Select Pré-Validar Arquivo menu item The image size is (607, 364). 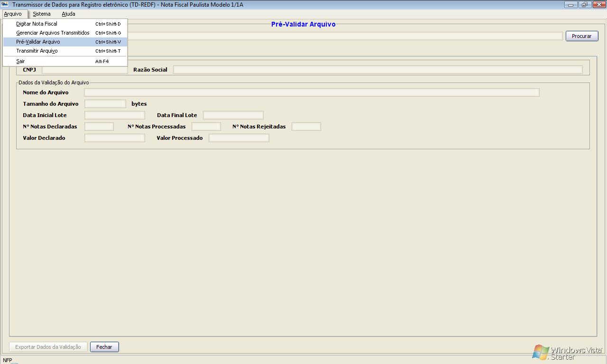[x=65, y=42]
